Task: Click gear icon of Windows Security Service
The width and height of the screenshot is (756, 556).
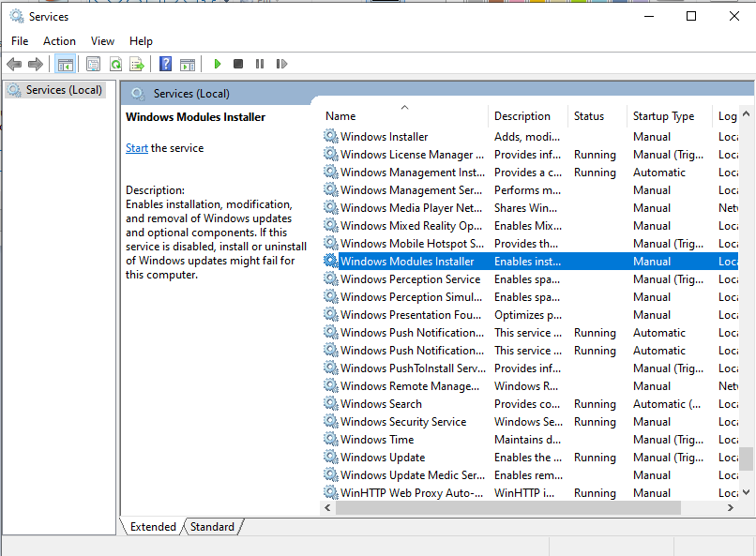Action: 331,421
